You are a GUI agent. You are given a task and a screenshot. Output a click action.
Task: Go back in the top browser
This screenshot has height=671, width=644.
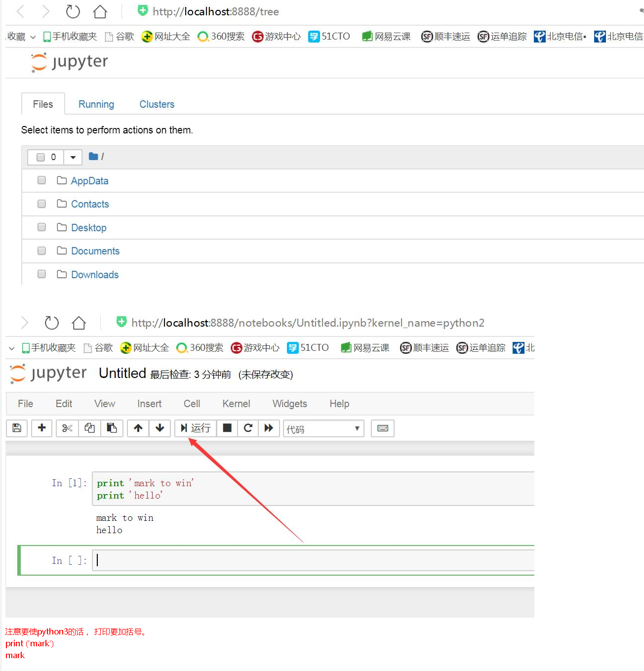point(21,11)
